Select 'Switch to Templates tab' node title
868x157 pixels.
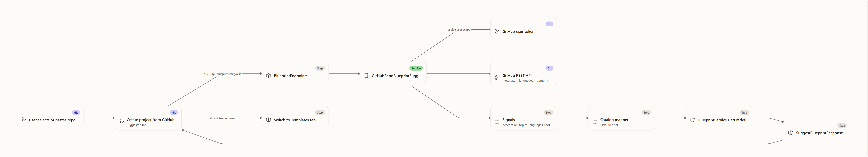[295, 120]
